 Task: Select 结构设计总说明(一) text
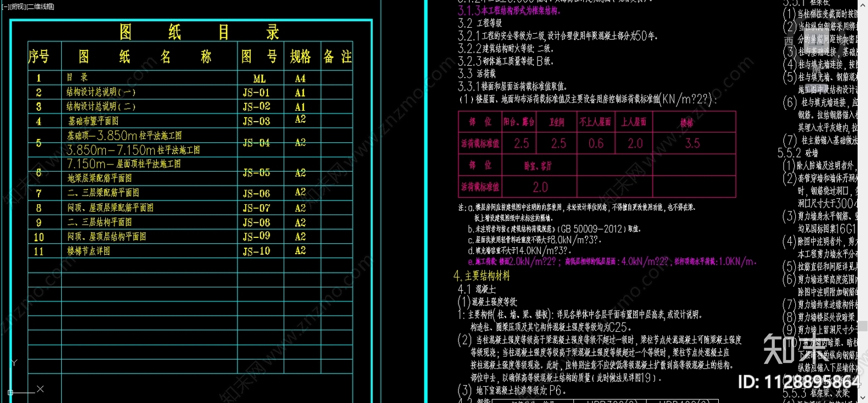pyautogui.click(x=101, y=92)
